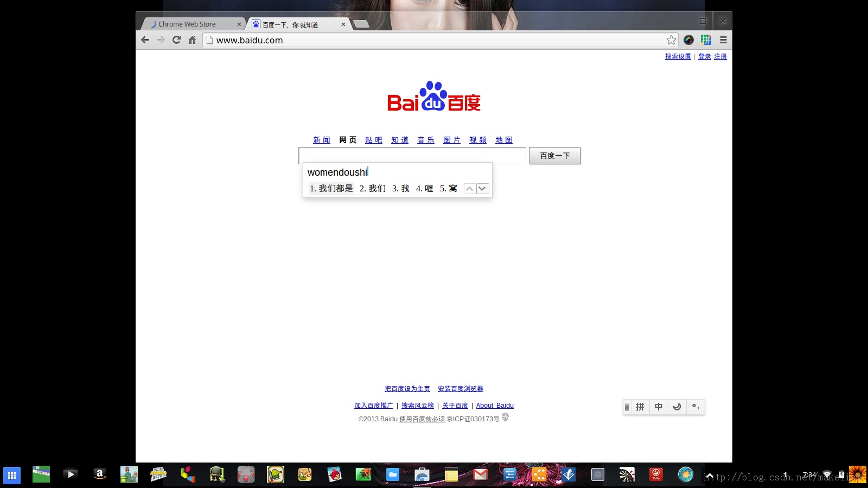Viewport: 868px width, 488px height.
Task: Open the apps launcher grid in shelf
Action: click(12, 476)
